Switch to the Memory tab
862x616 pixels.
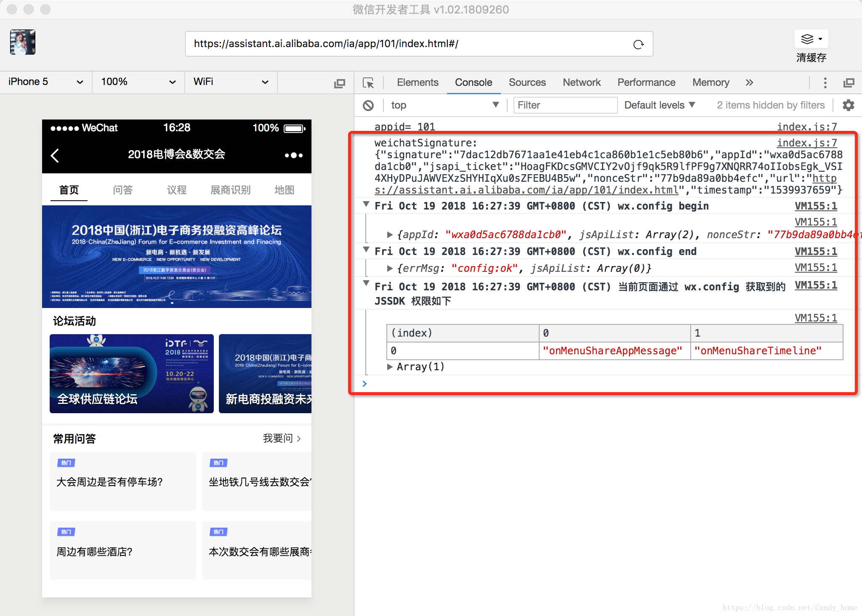(x=710, y=82)
